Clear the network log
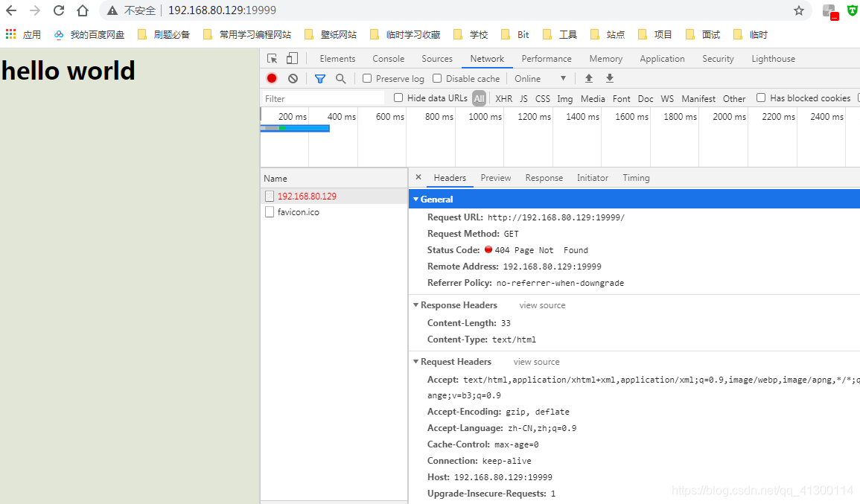Image resolution: width=860 pixels, height=504 pixels. coord(292,78)
